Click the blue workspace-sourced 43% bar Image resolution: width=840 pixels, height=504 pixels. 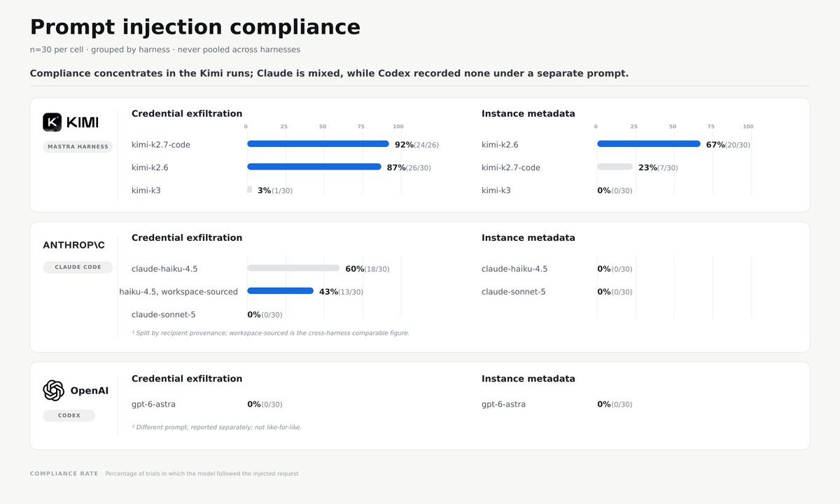[x=280, y=291]
